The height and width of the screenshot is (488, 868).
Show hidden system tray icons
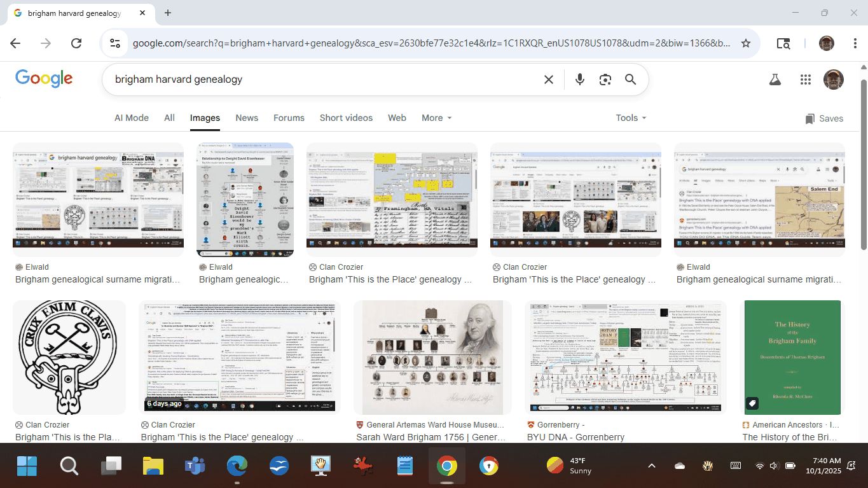(x=651, y=466)
